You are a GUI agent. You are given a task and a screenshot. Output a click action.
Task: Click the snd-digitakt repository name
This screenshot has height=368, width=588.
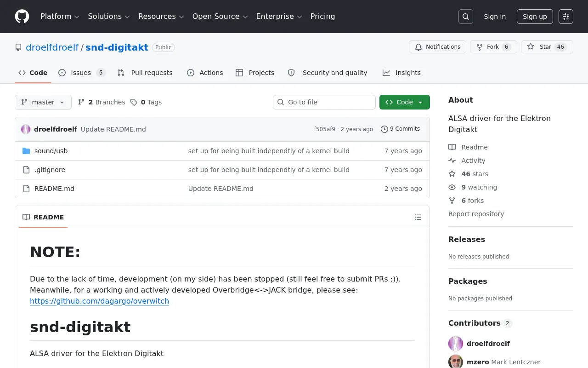coord(117,47)
